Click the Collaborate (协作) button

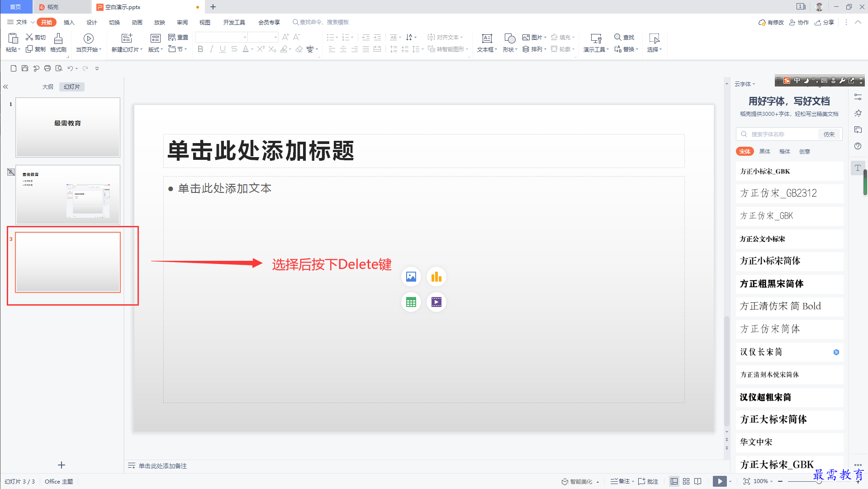(x=799, y=22)
